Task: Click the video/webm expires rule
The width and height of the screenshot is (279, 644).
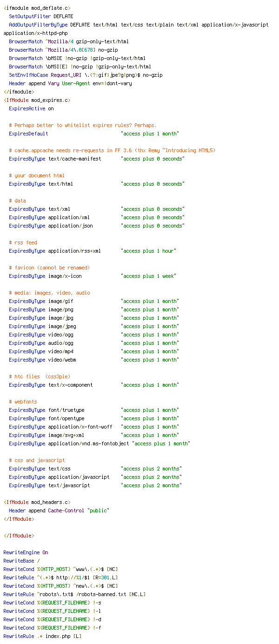Action: pos(94,360)
